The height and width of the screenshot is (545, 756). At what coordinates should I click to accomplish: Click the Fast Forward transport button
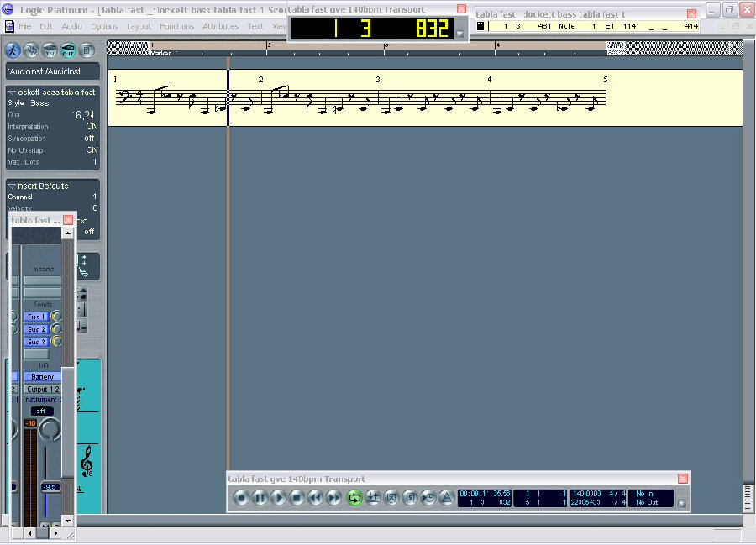(x=334, y=498)
